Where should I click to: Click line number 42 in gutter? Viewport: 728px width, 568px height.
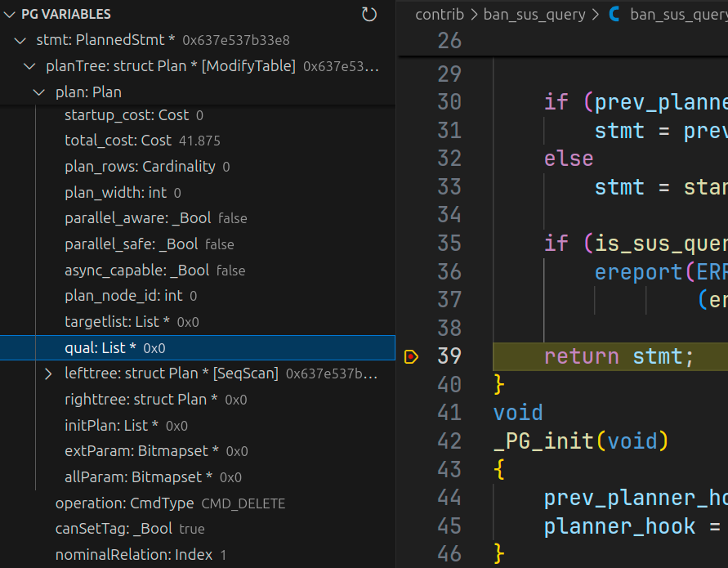tap(449, 441)
